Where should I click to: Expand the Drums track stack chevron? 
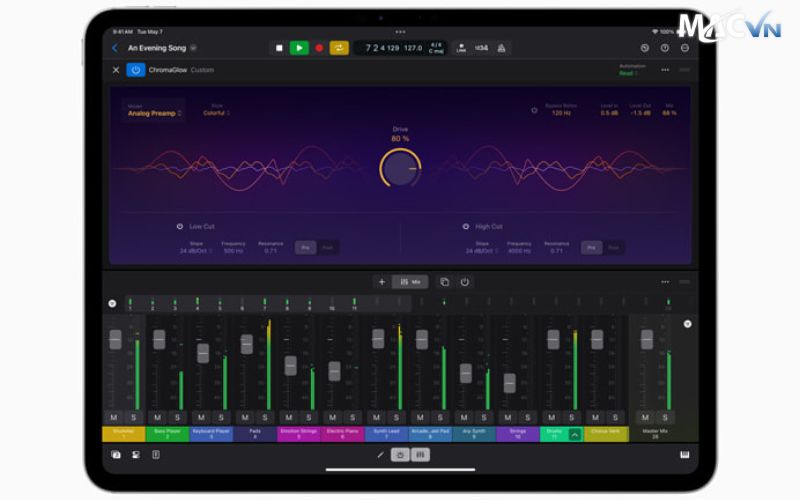(575, 435)
